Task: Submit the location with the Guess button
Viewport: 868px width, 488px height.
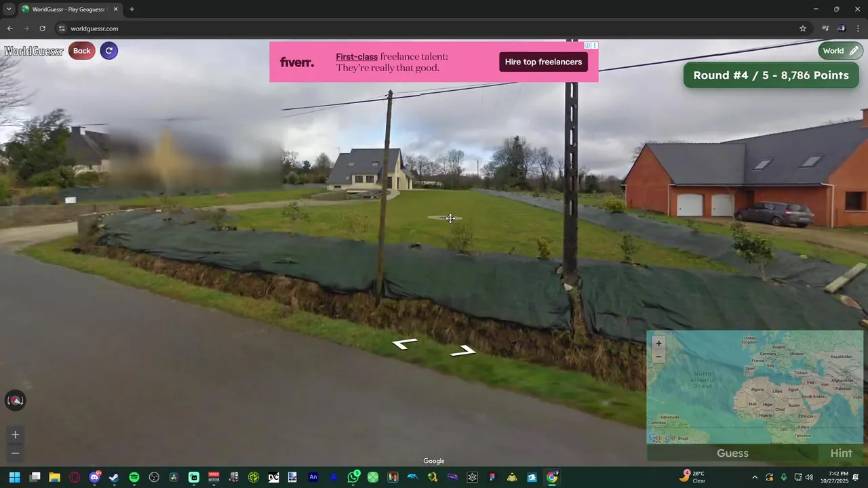Action: pos(732,453)
